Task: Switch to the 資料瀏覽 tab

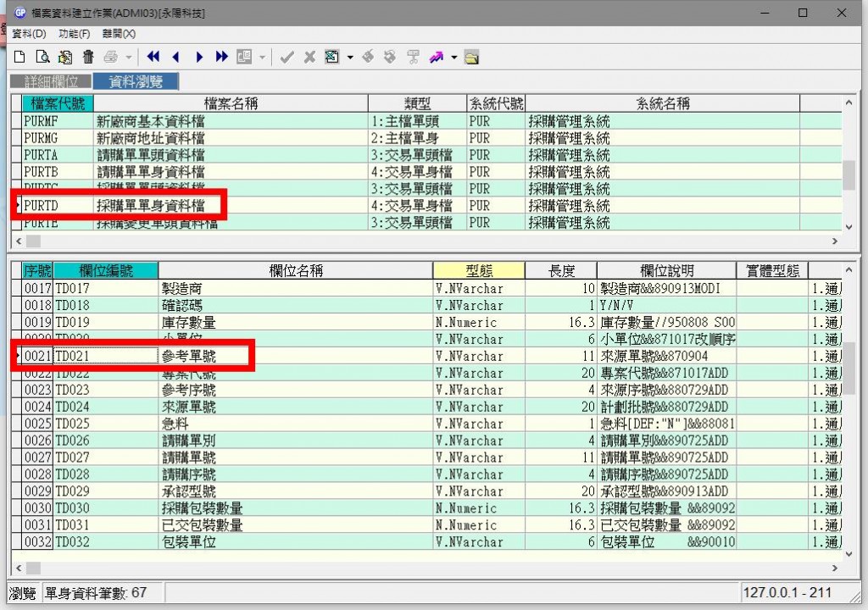Action: click(136, 81)
